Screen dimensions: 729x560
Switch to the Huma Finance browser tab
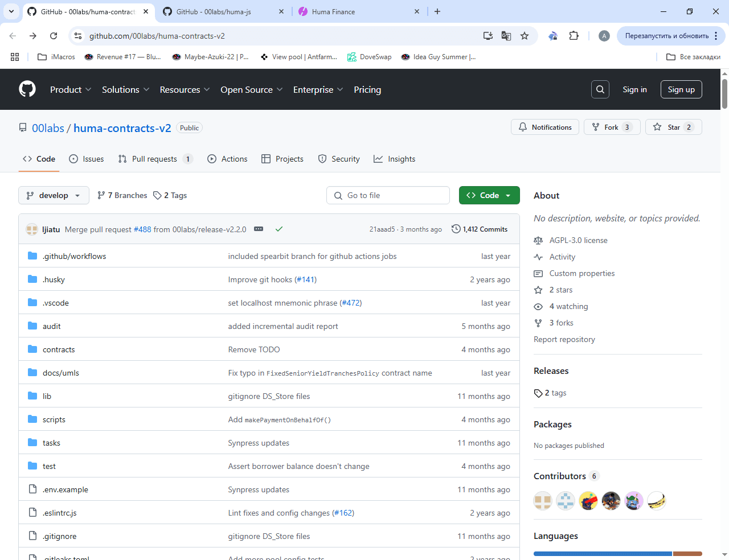pos(359,11)
